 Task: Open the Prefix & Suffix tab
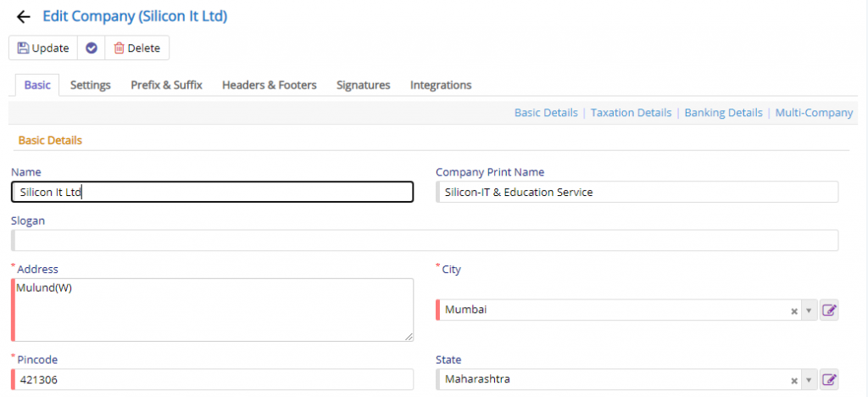pos(167,86)
